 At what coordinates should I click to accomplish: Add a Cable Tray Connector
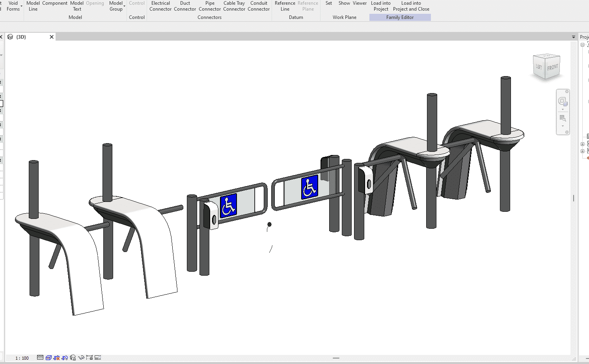[234, 6]
